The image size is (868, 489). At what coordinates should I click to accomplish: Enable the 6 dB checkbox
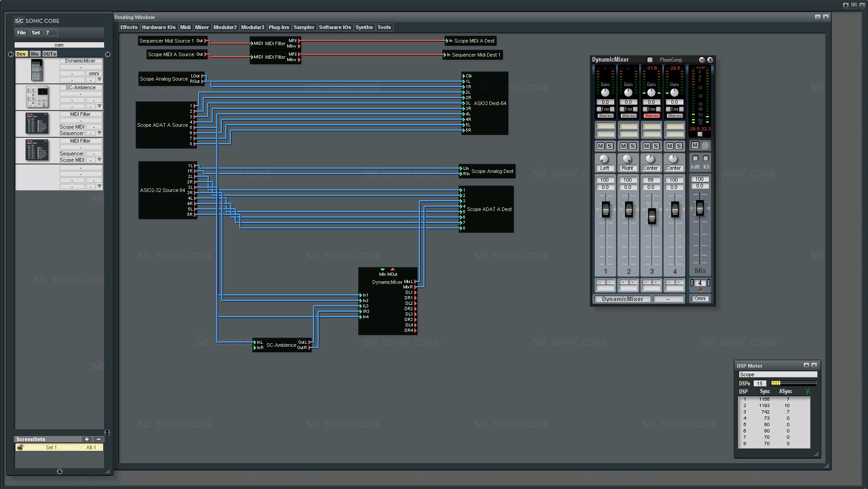[x=696, y=158]
